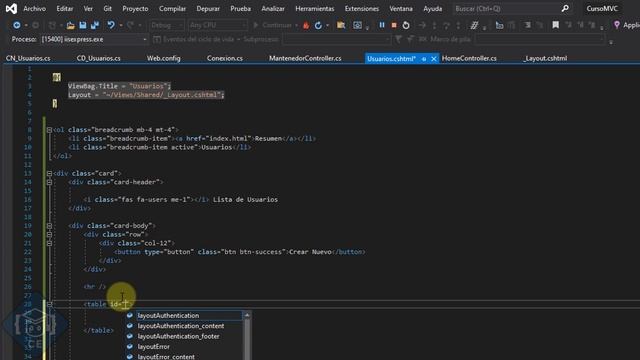The image size is (640, 360).
Task: Open the Ventana menu
Action: coord(401,9)
